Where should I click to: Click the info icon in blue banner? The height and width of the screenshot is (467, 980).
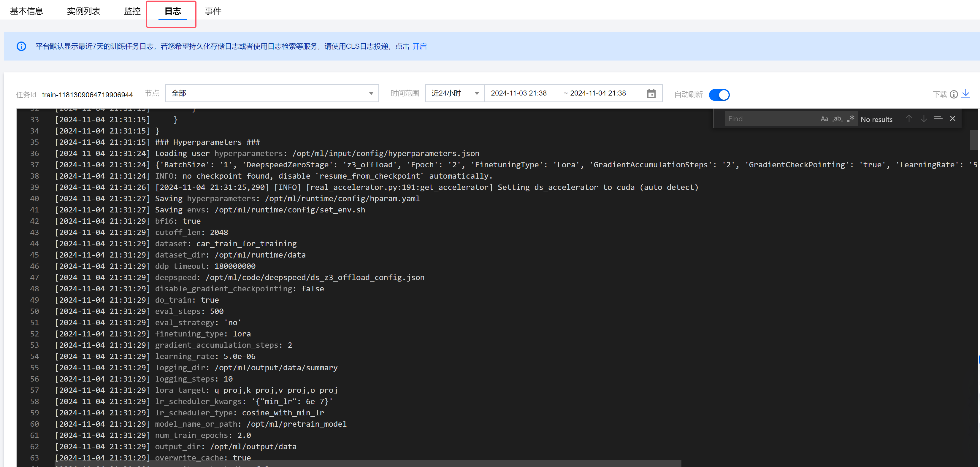(x=21, y=46)
